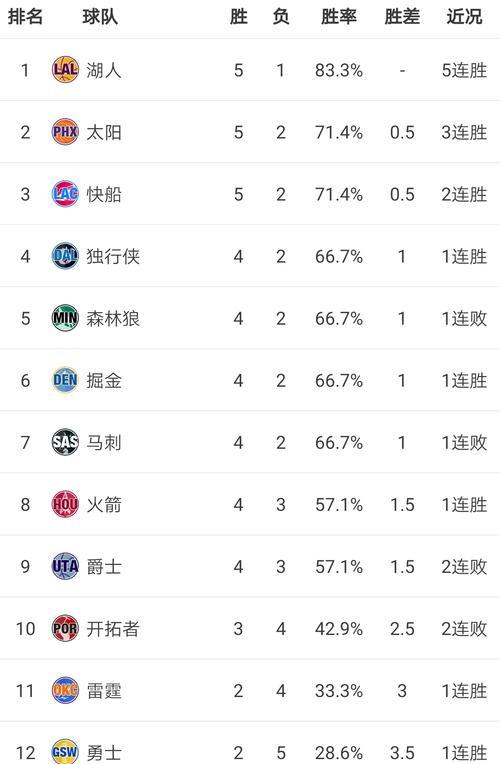This screenshot has width=500, height=764.
Task: Select the 5连胜 streak cell for Lakers
Action: click(464, 70)
